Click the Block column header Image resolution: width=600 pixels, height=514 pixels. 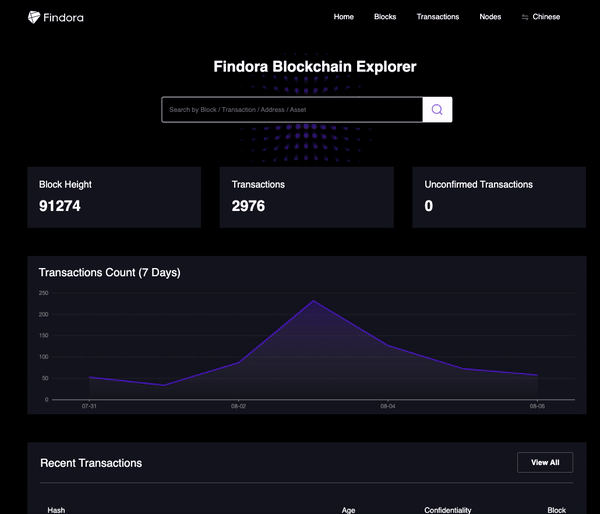tap(556, 510)
